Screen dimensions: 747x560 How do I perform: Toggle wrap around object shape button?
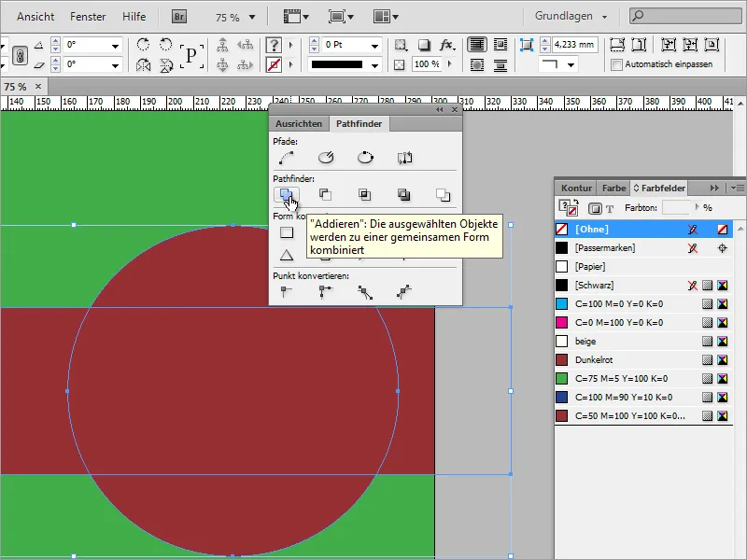point(477,64)
